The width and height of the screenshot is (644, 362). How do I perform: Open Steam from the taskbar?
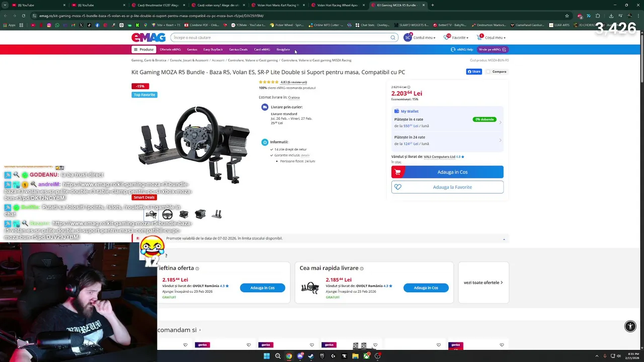click(x=311, y=356)
